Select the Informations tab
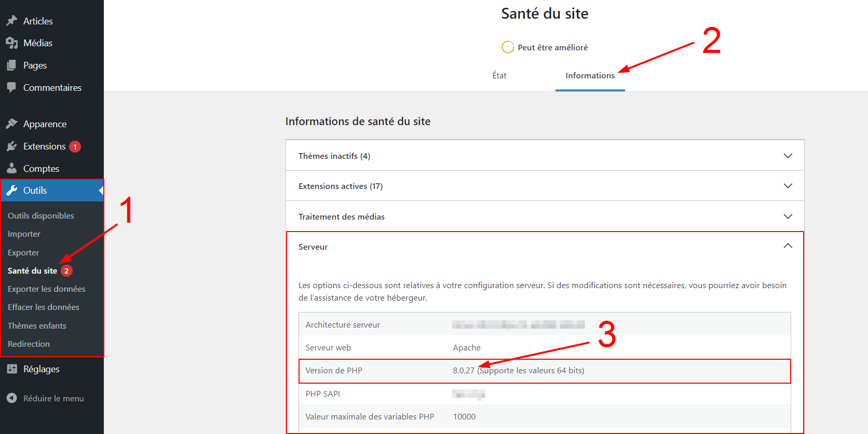868x434 pixels. 590,76
